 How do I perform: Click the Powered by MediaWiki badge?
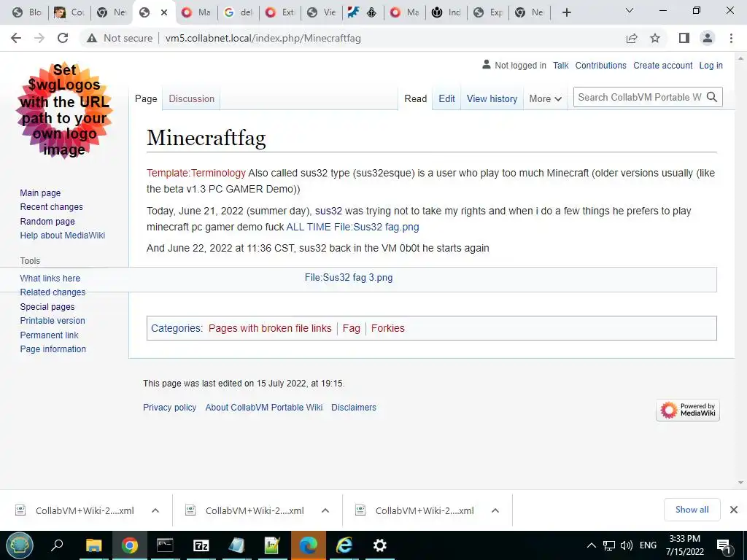tap(687, 410)
